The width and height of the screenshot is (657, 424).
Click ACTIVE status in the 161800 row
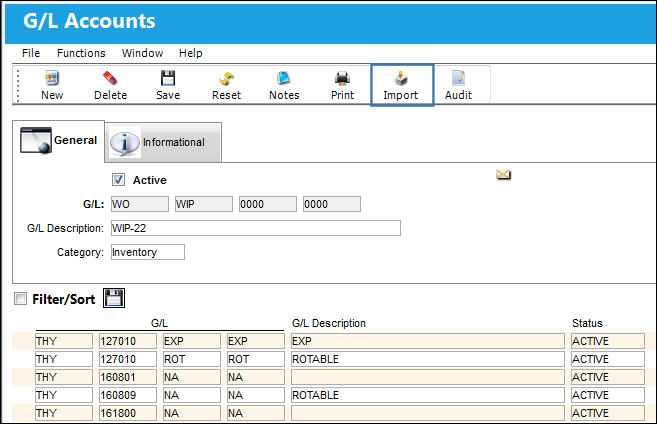pos(608,413)
